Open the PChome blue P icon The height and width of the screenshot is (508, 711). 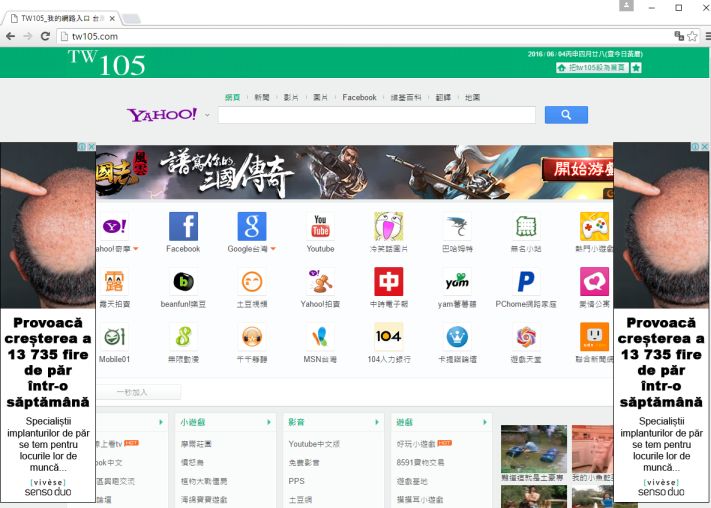click(526, 282)
